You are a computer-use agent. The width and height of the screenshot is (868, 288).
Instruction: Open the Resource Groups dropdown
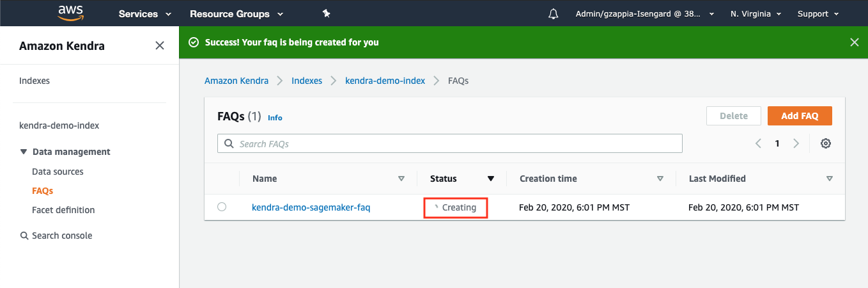[x=236, y=13]
